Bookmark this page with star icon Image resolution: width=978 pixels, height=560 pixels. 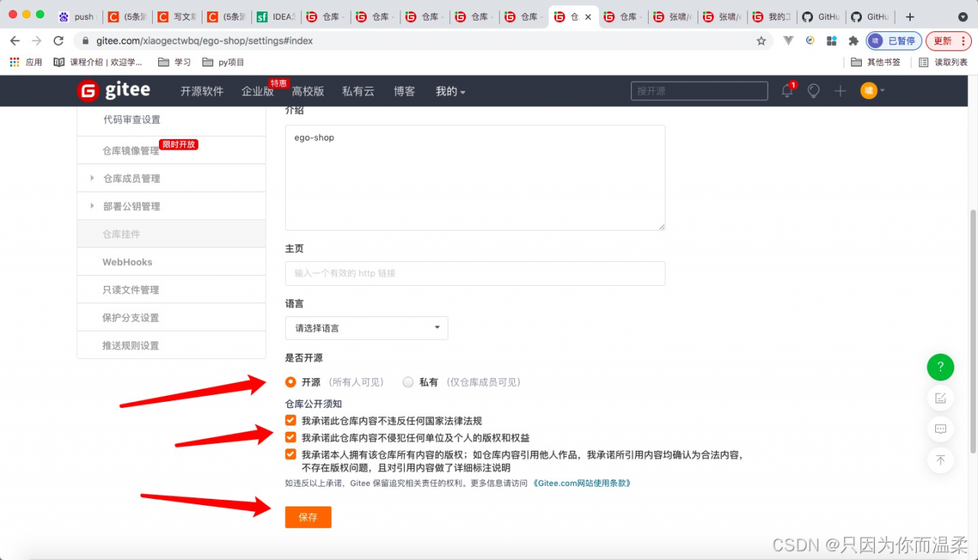coord(761,40)
